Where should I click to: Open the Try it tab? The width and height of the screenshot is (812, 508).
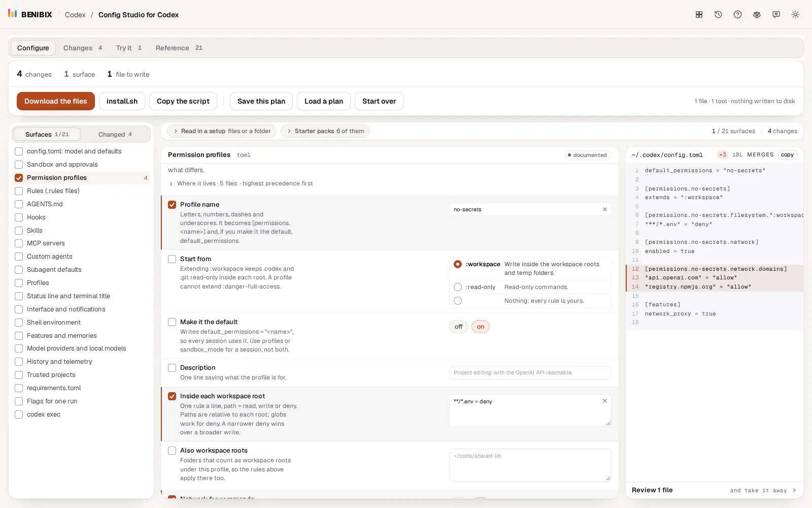tap(129, 48)
